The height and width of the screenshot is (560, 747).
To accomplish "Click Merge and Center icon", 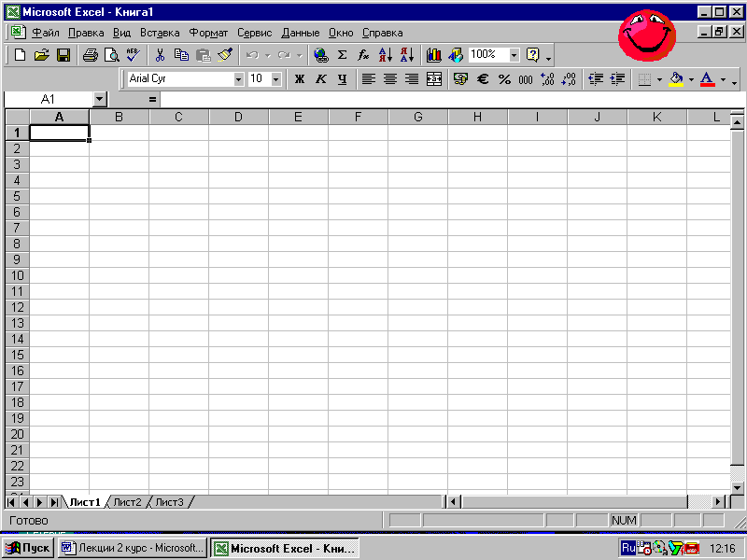I will pyautogui.click(x=434, y=79).
